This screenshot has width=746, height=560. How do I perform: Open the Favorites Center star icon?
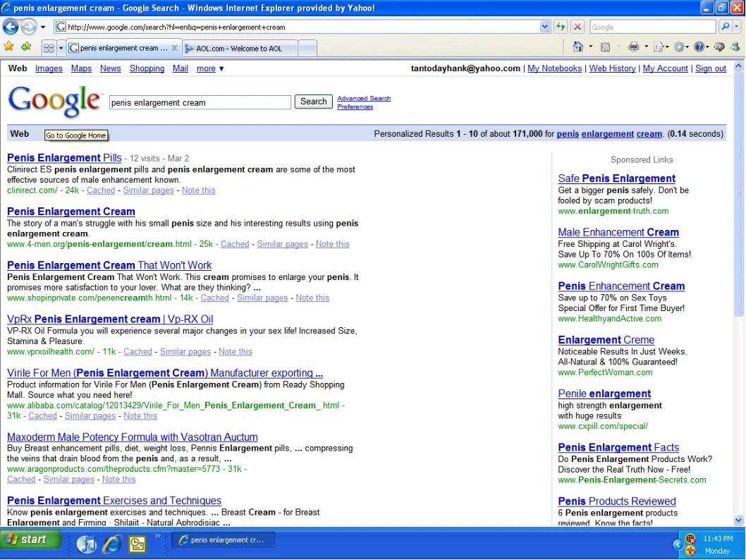(x=8, y=47)
